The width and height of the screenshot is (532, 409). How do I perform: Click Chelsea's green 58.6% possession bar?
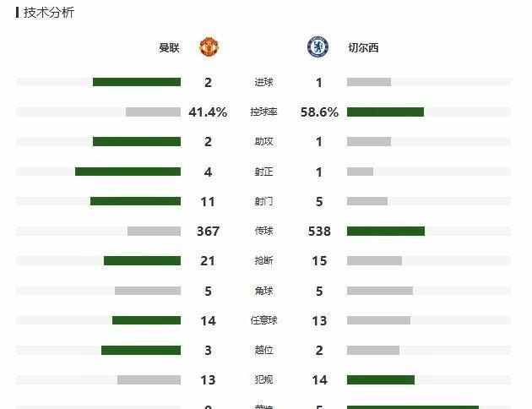385,112
